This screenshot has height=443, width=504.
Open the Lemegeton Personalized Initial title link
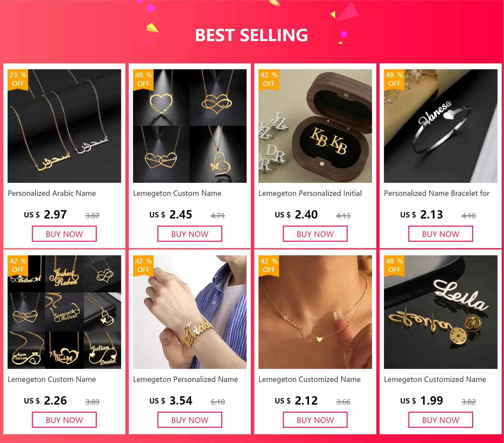coord(310,193)
